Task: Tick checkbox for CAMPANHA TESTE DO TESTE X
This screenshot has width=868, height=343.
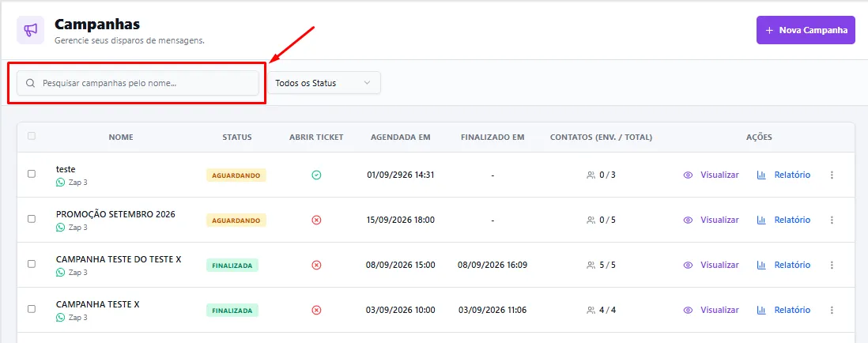Action: click(32, 264)
